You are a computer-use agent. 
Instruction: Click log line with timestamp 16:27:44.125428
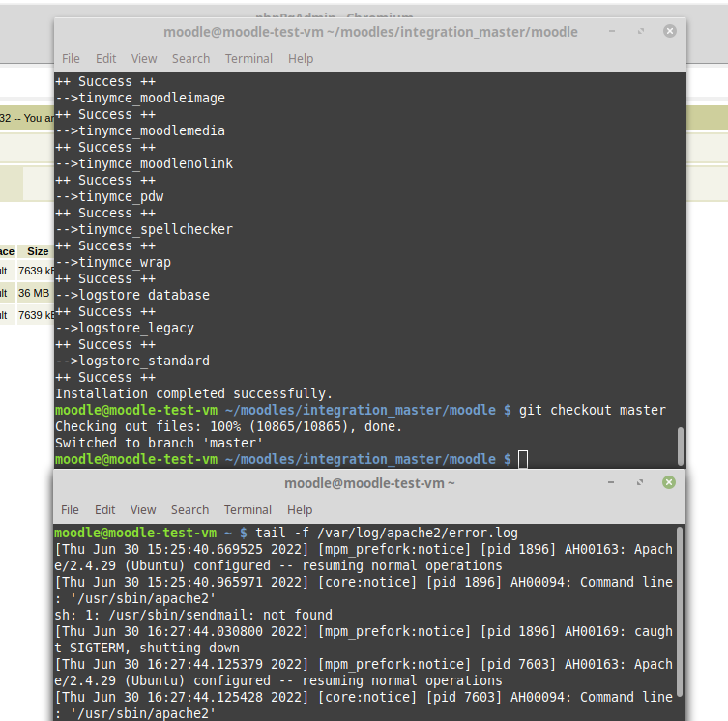click(x=364, y=706)
